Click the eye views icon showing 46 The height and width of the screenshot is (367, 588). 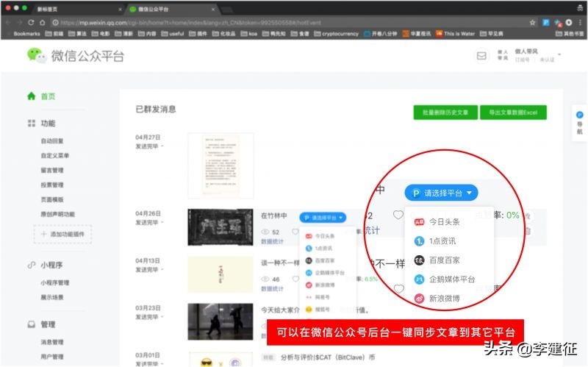tap(265, 279)
